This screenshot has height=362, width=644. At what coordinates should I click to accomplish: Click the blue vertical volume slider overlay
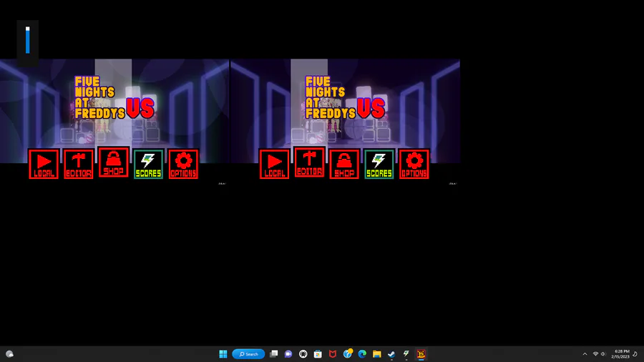point(27,40)
